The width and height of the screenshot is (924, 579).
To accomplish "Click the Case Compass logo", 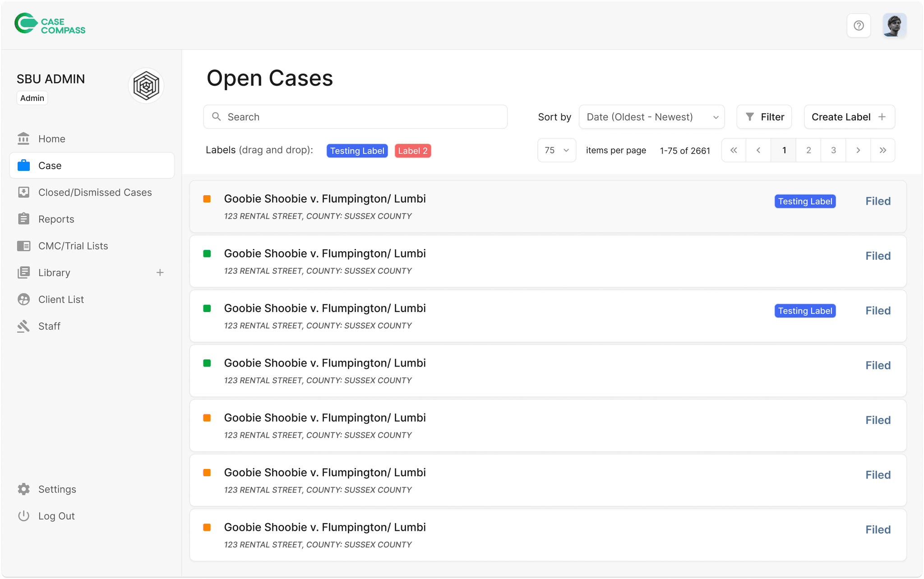I will coord(50,26).
